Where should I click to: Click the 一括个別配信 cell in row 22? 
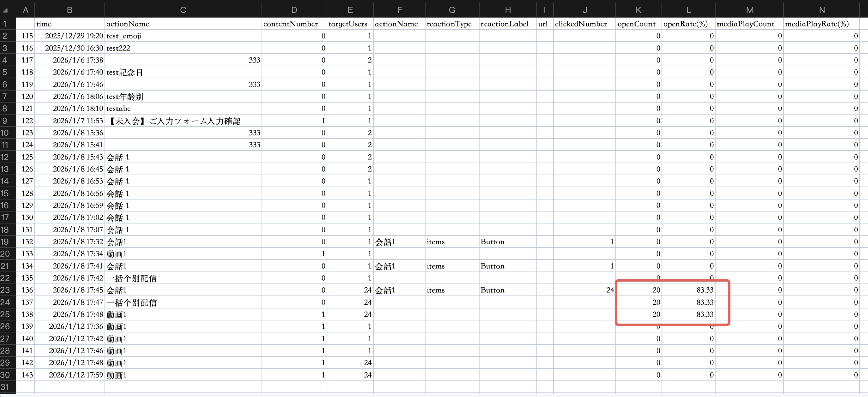(x=132, y=278)
